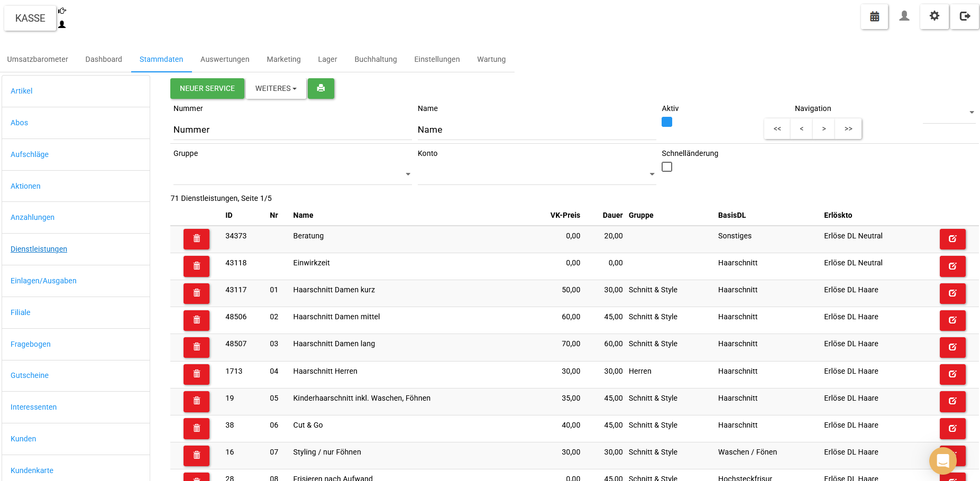The height and width of the screenshot is (481, 980).
Task: Edit the Haarschnitt Herren service
Action: pyautogui.click(x=952, y=374)
